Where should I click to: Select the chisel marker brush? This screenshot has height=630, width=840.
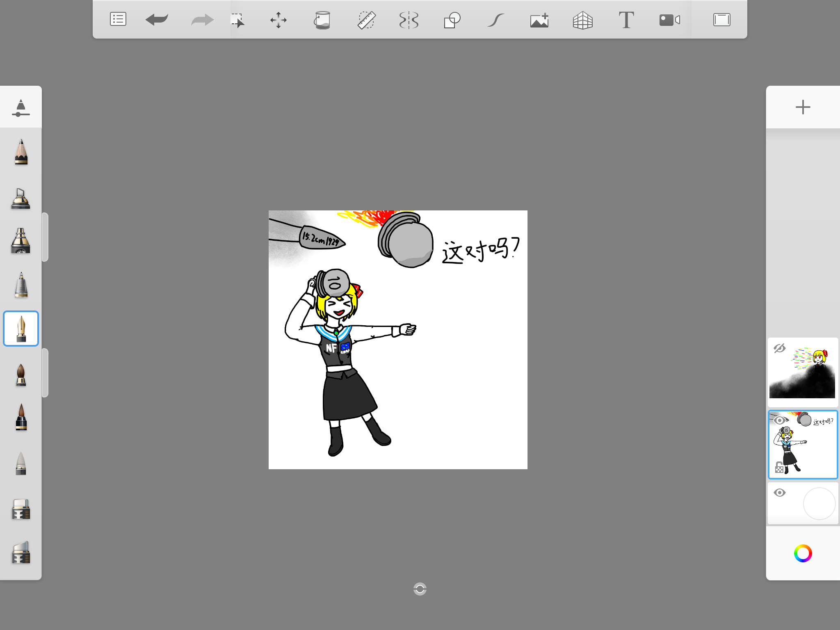(x=21, y=199)
